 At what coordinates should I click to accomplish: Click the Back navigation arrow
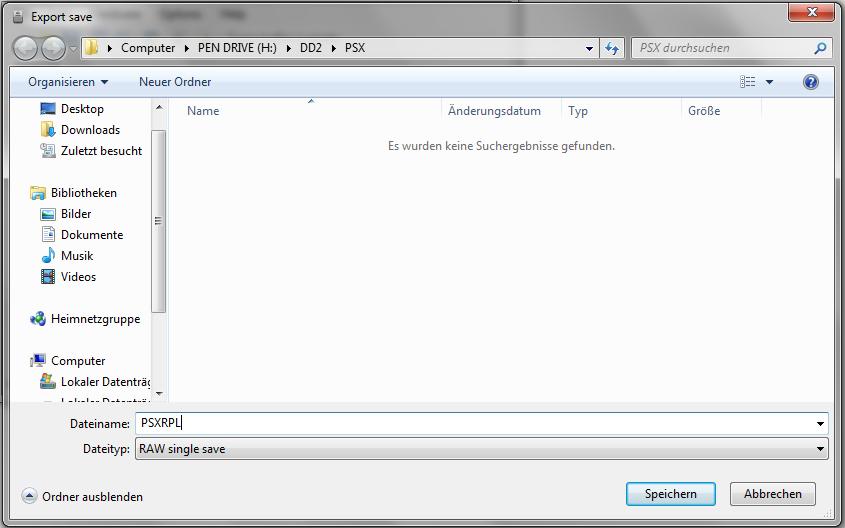pyautogui.click(x=25, y=48)
